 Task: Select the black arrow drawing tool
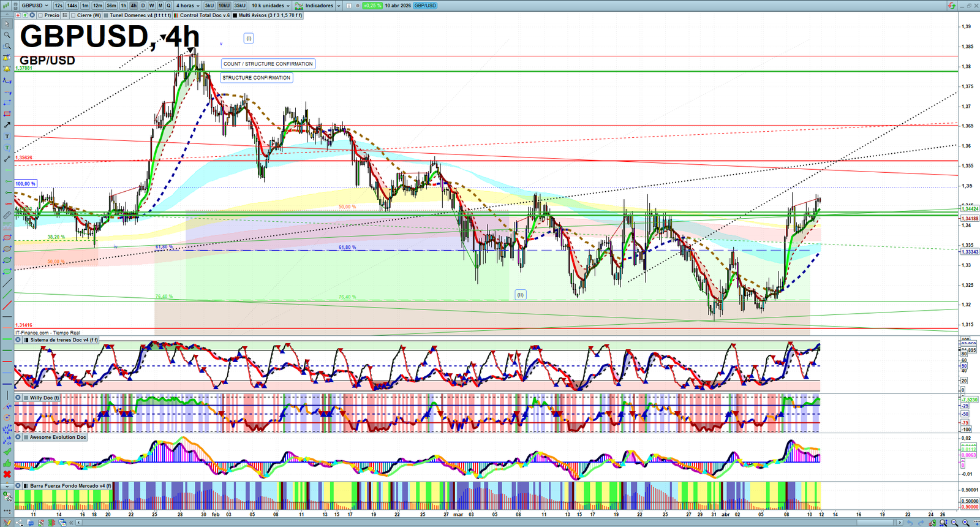[x=7, y=125]
